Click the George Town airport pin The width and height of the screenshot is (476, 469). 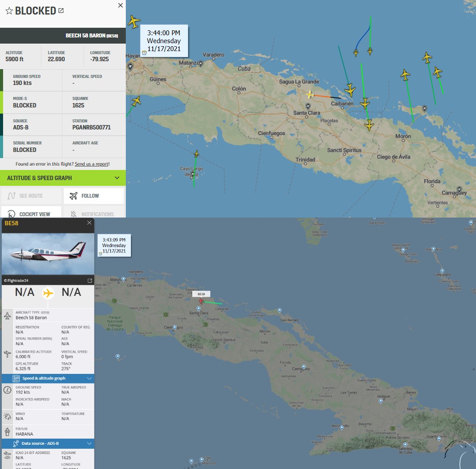click(x=403, y=250)
